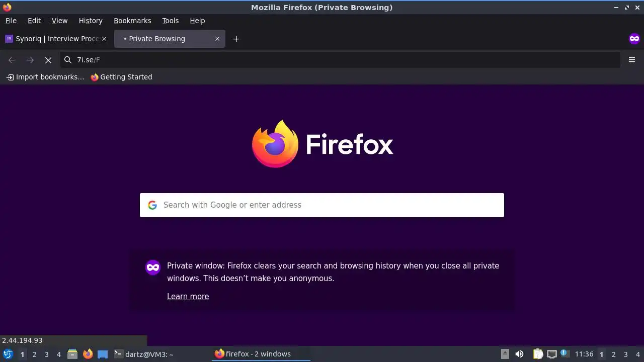Open the Lubuntu start menu
The height and width of the screenshot is (362, 644).
pyautogui.click(x=8, y=354)
